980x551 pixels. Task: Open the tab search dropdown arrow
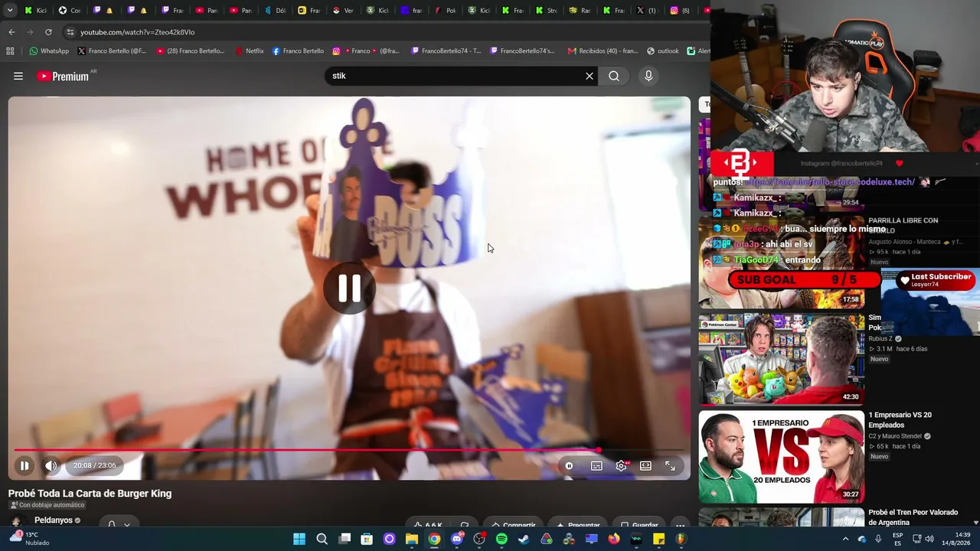click(x=8, y=11)
